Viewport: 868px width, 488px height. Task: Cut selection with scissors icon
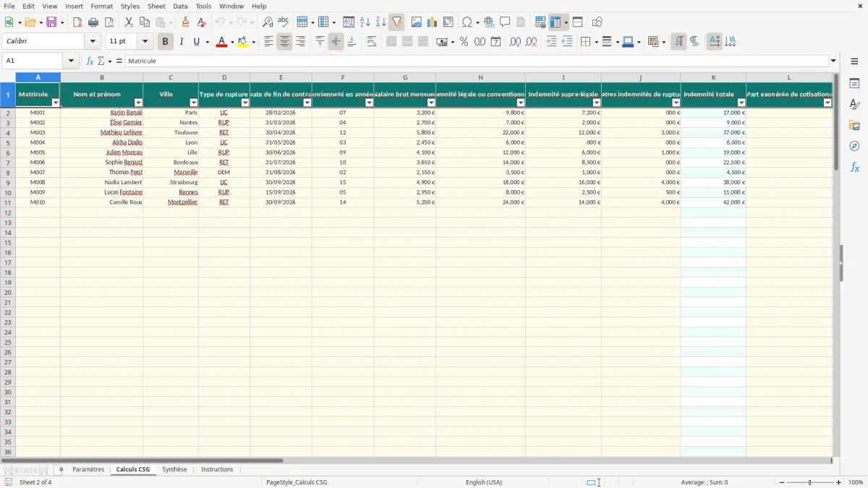pos(129,22)
